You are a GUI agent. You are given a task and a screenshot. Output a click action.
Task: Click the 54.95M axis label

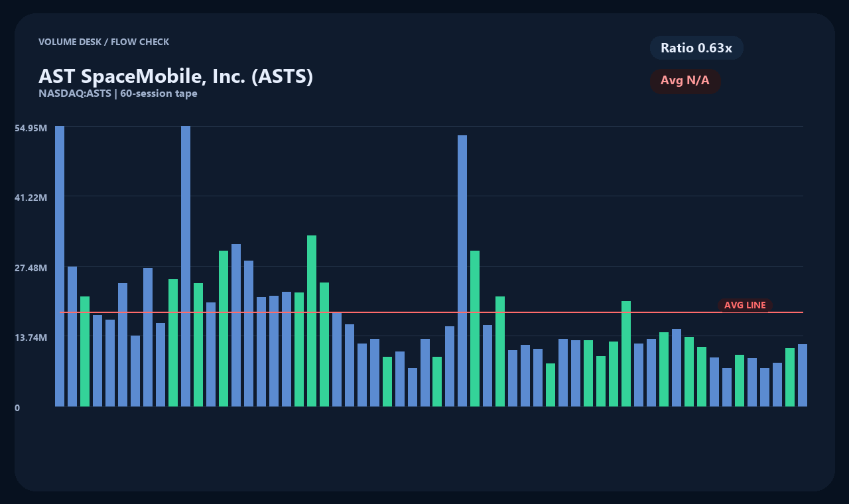tap(31, 127)
